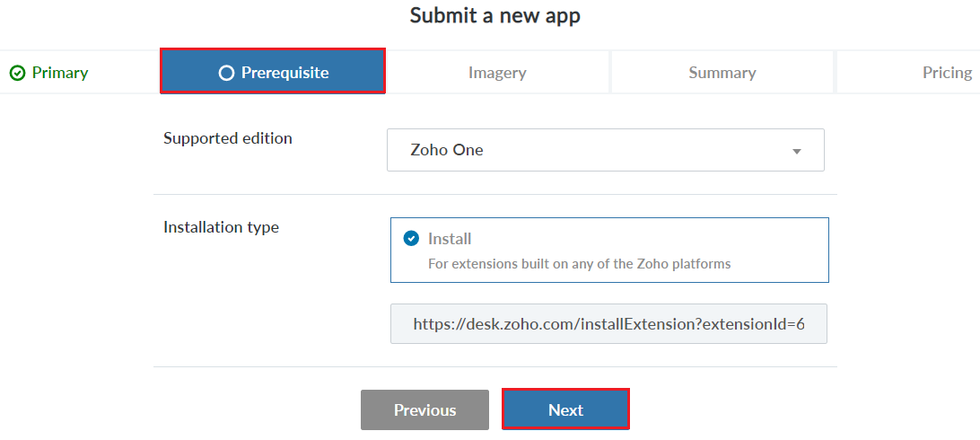This screenshot has width=980, height=440.
Task: Open the Summary tab
Action: coord(722,73)
